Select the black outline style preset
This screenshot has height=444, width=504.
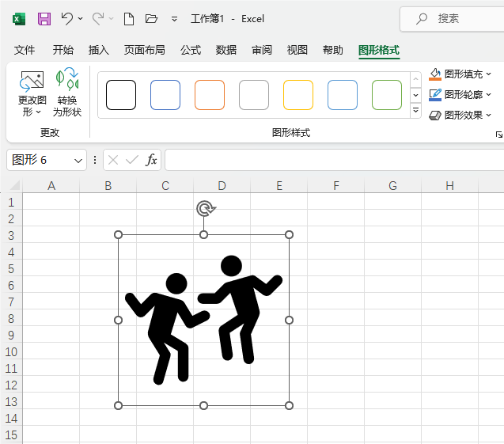coord(121,95)
